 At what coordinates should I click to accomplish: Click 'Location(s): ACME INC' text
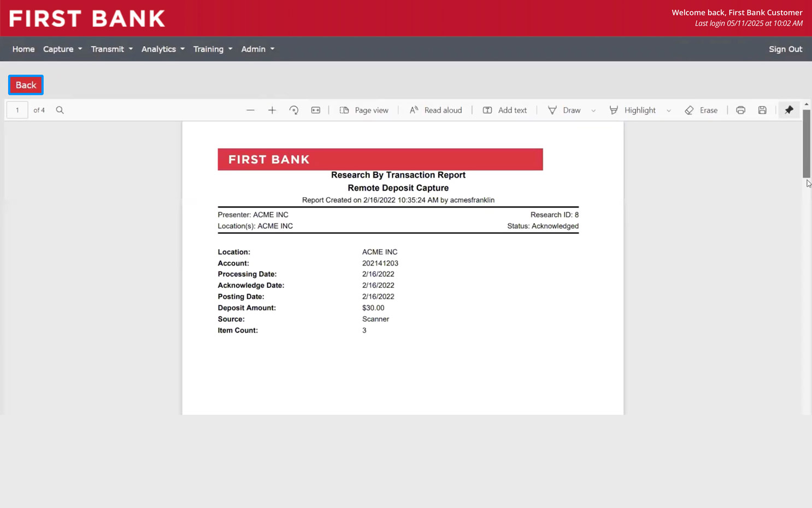[255, 226]
